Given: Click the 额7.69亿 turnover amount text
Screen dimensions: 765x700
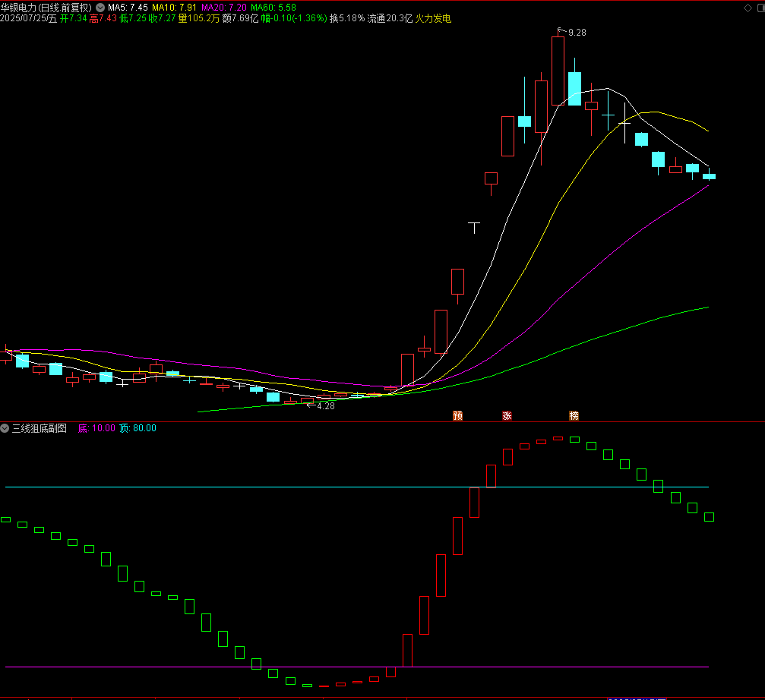Looking at the screenshot, I should 240,18.
